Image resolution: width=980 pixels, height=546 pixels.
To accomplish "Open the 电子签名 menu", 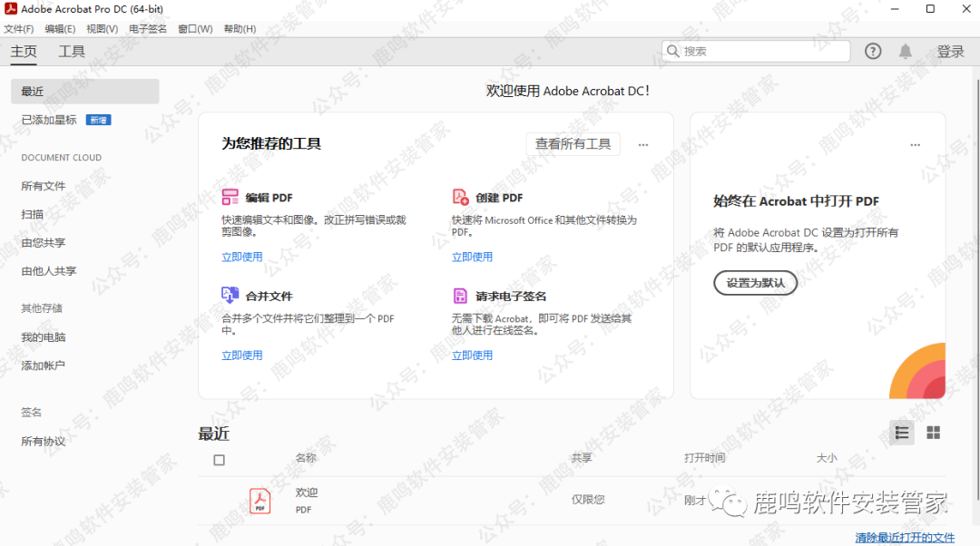I will [x=148, y=29].
